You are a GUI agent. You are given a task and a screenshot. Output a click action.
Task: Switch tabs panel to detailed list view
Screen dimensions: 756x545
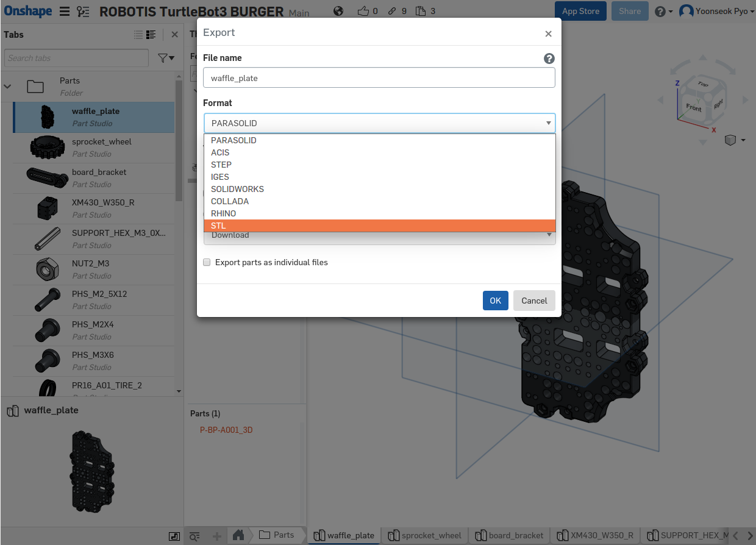[151, 35]
